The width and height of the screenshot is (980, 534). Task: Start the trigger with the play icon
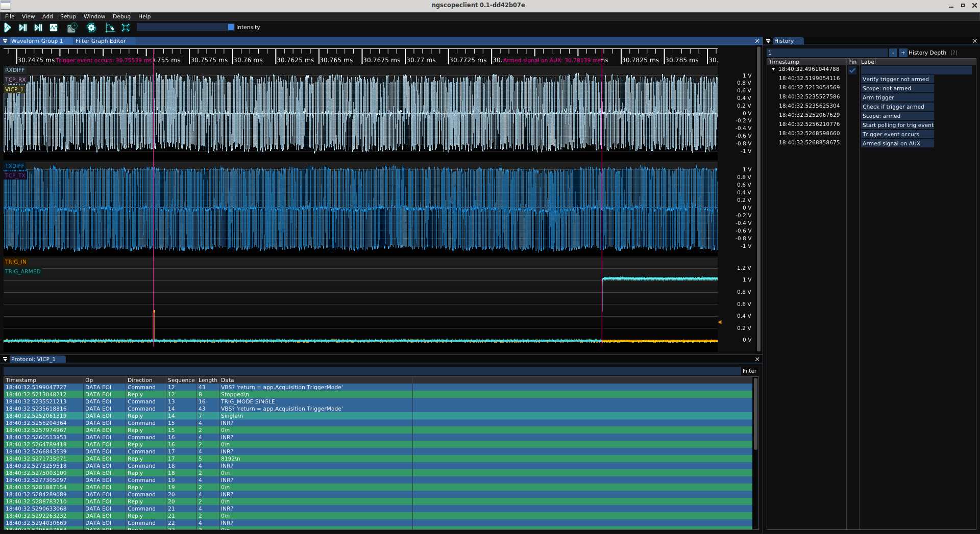[x=8, y=28]
